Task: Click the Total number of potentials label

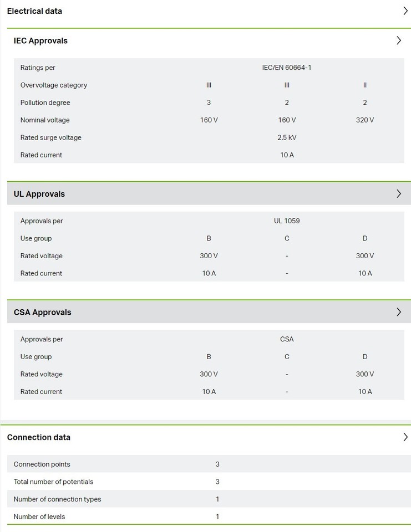Action: [54, 482]
